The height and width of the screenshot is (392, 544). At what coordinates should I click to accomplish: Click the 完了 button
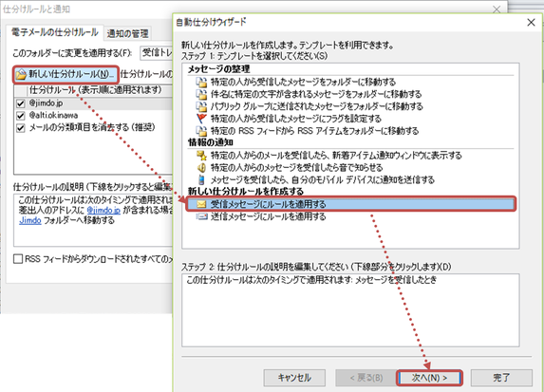(501, 378)
